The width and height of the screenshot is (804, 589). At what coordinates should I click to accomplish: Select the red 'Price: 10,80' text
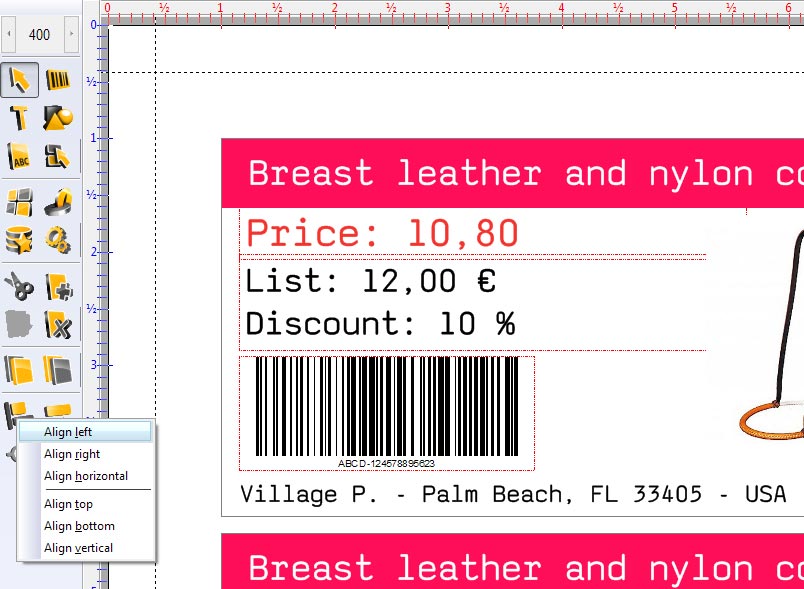tap(383, 233)
